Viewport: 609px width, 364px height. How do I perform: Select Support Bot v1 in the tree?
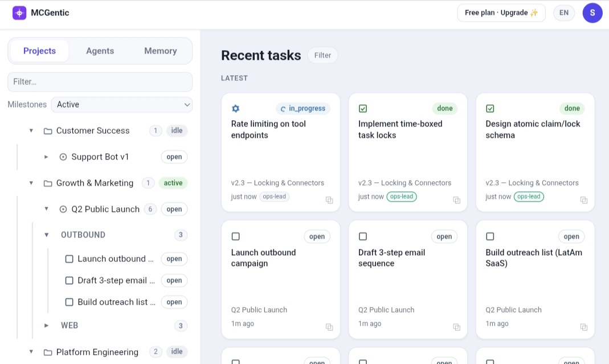pos(100,157)
